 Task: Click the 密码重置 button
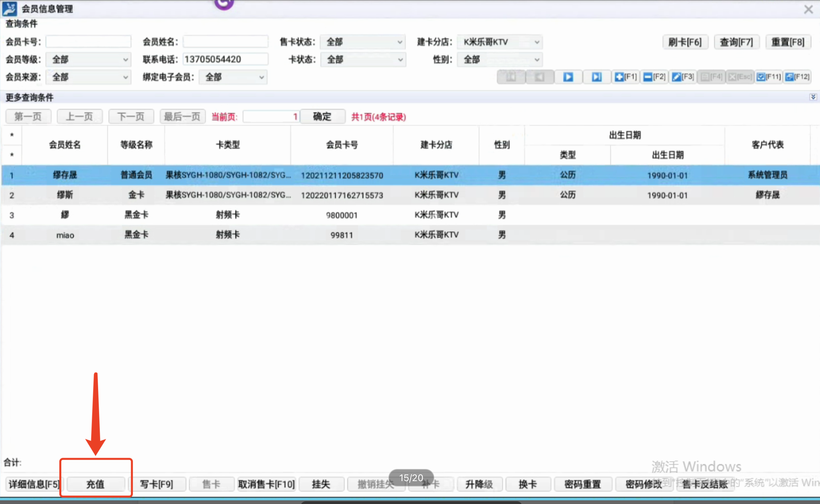coord(583,484)
